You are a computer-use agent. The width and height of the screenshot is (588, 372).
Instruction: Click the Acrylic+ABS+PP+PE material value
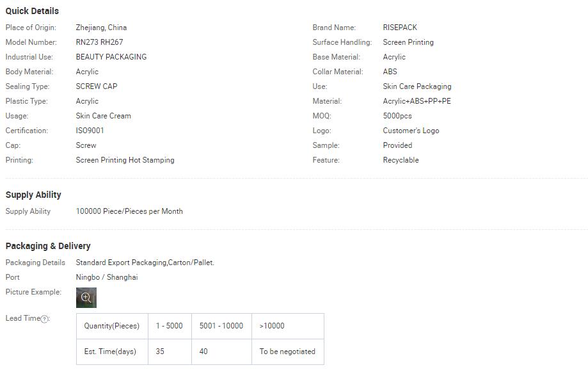coord(417,101)
